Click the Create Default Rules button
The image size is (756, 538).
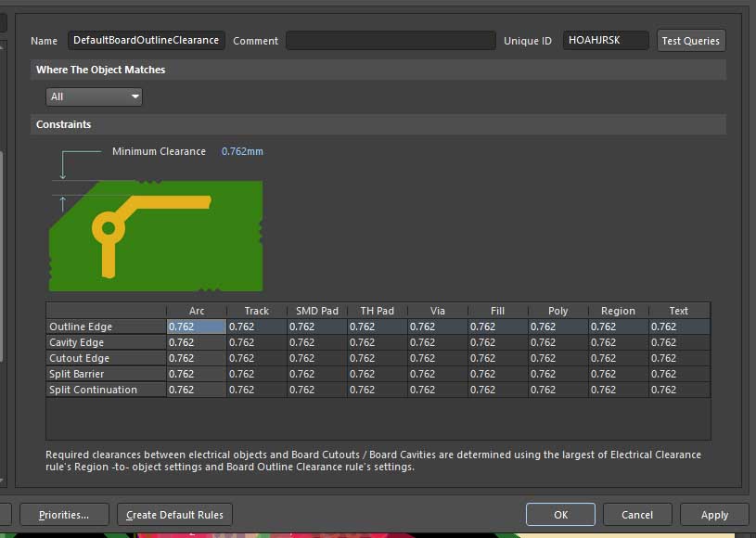click(174, 515)
